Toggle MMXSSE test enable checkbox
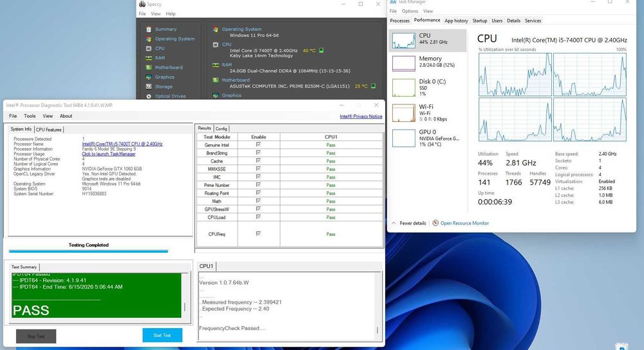 pyautogui.click(x=258, y=169)
